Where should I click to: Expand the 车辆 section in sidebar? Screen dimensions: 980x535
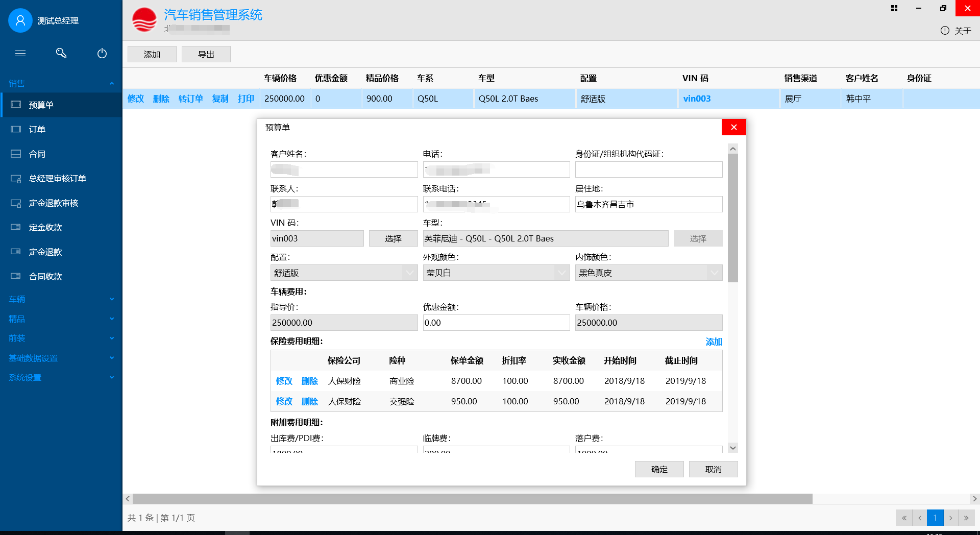point(61,299)
